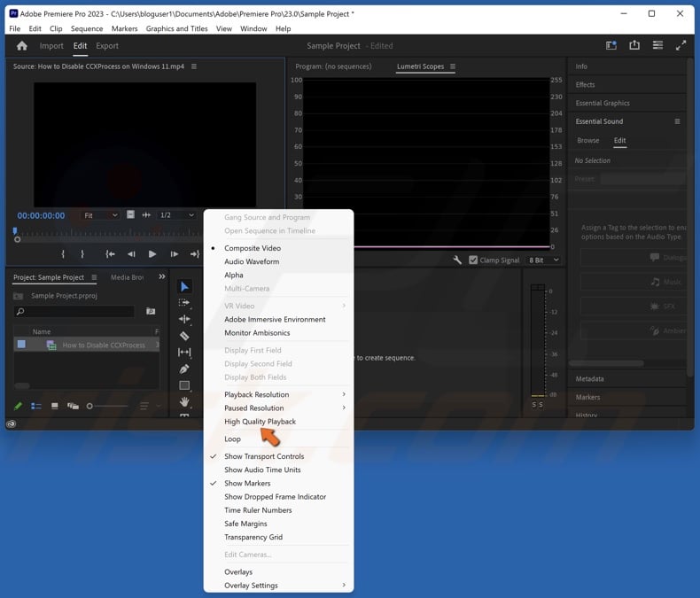The width and height of the screenshot is (700, 598).
Task: Click the Go to In button
Action: click(x=110, y=254)
